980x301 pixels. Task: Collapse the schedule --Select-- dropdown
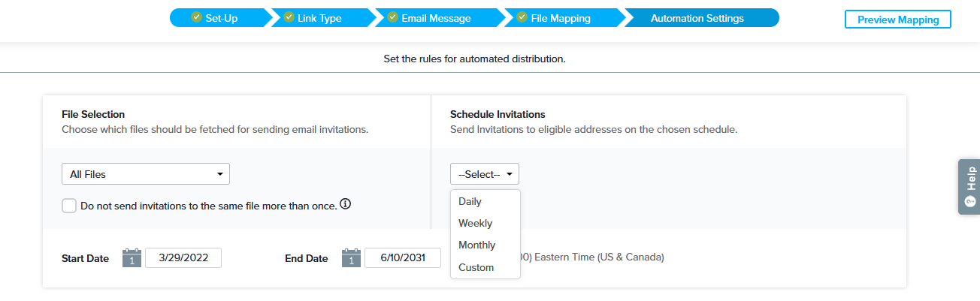click(x=484, y=174)
